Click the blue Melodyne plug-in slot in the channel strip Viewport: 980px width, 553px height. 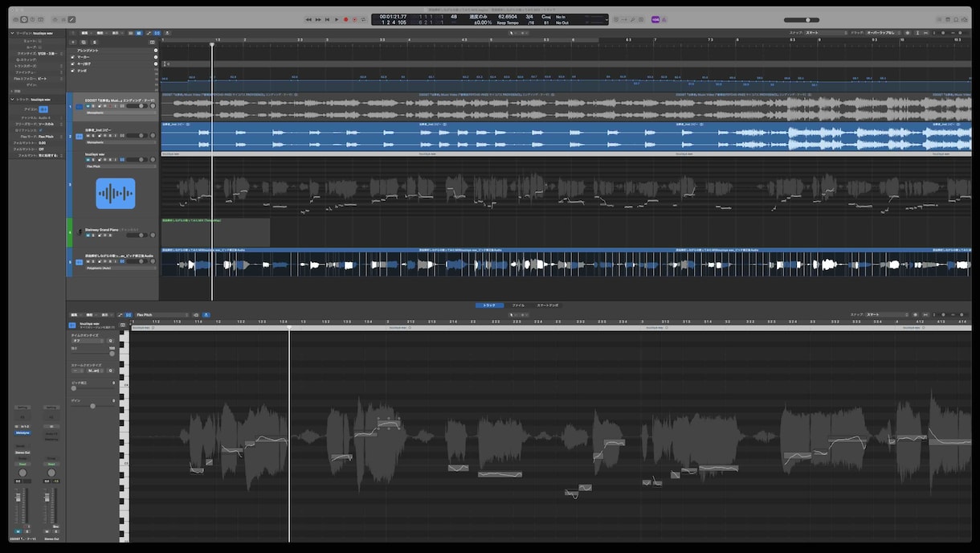coord(22,432)
